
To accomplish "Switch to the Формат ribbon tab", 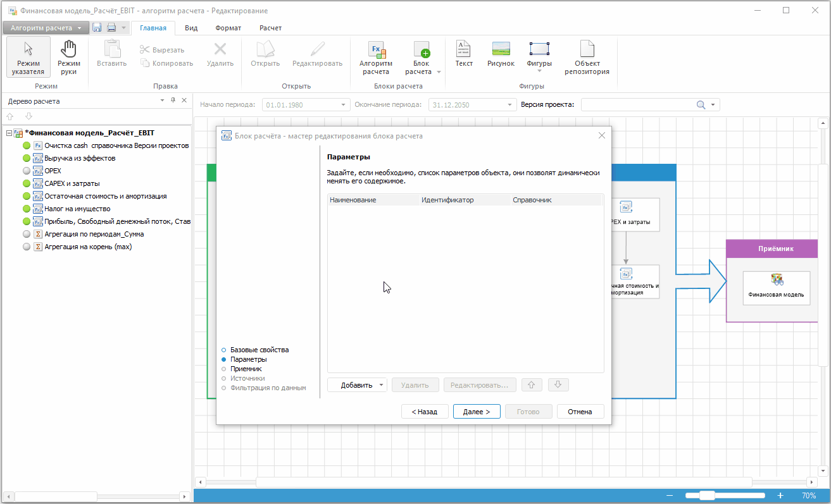I will [x=228, y=28].
